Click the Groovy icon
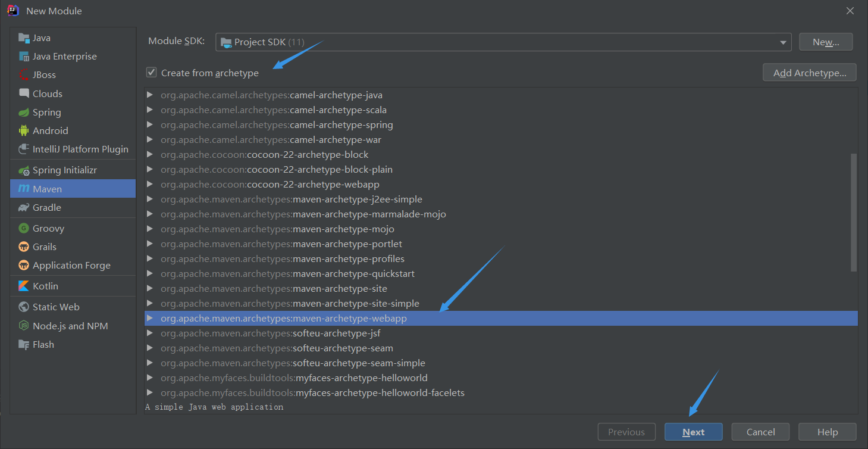The image size is (868, 449). point(24,228)
